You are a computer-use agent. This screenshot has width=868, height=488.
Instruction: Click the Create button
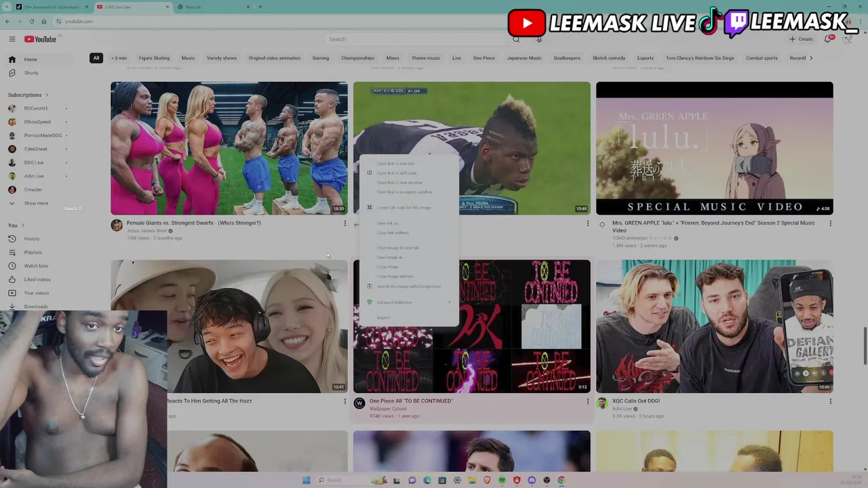801,39
